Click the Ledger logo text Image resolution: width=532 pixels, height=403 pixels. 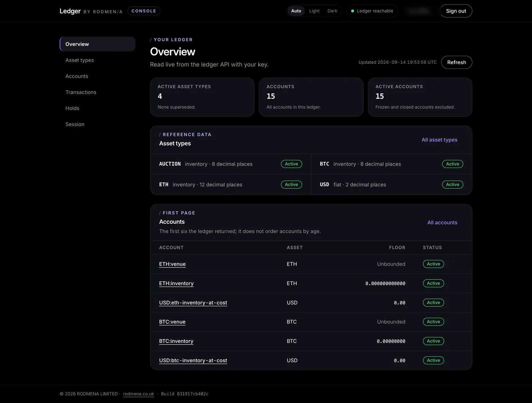point(70,11)
